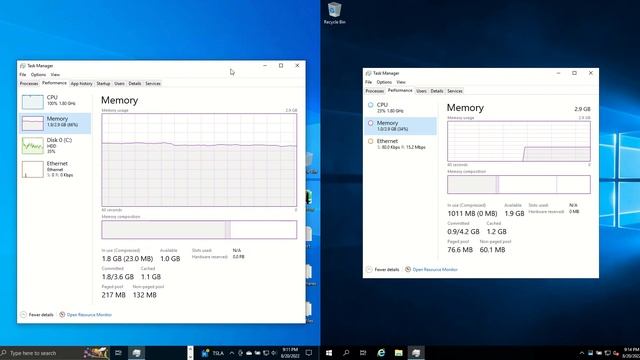Open the Options menu in left Task Manager
The height and width of the screenshot is (360, 640).
click(x=38, y=75)
